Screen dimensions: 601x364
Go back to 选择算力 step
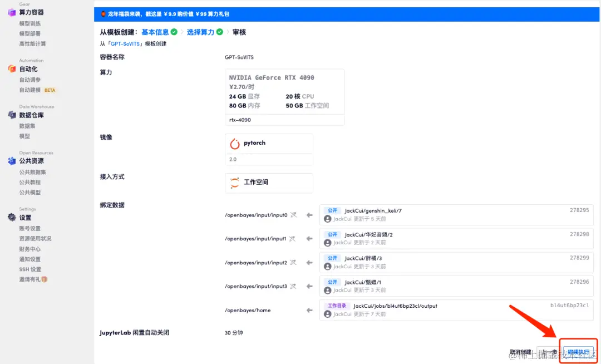pos(200,32)
